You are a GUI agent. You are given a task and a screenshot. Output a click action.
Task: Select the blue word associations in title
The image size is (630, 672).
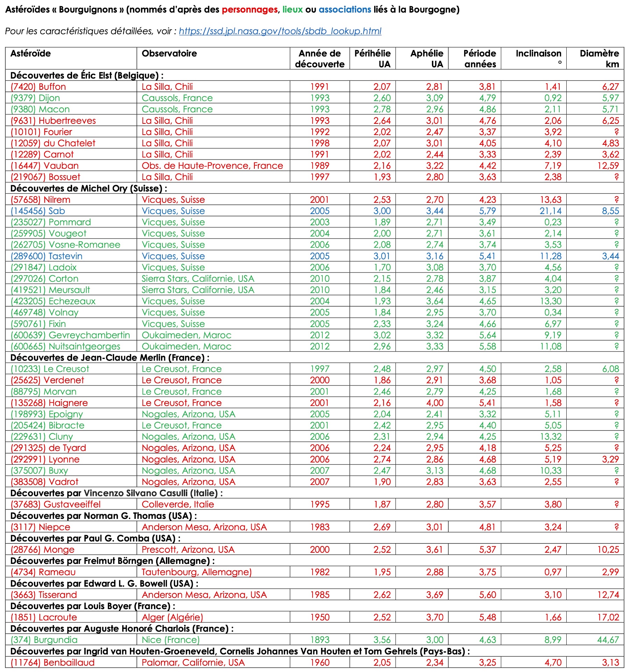345,9
